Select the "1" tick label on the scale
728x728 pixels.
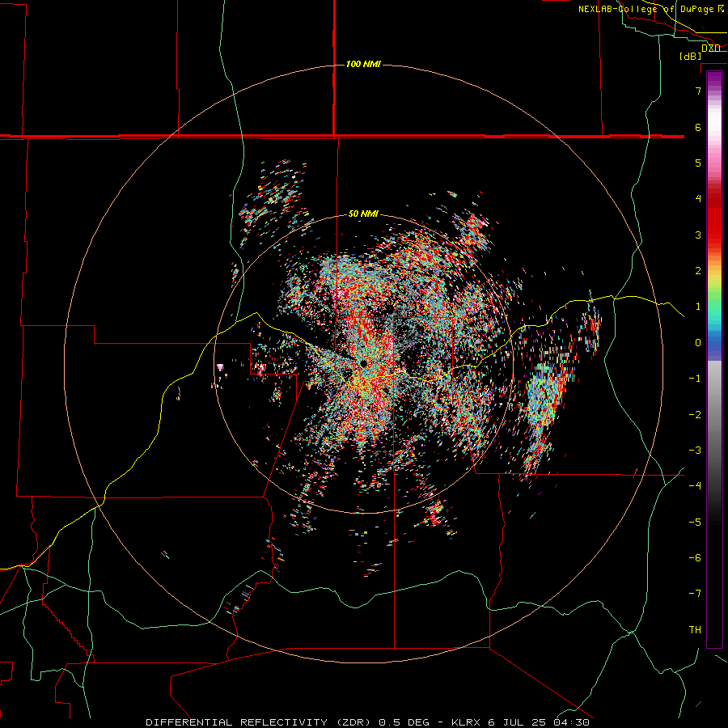698,307
